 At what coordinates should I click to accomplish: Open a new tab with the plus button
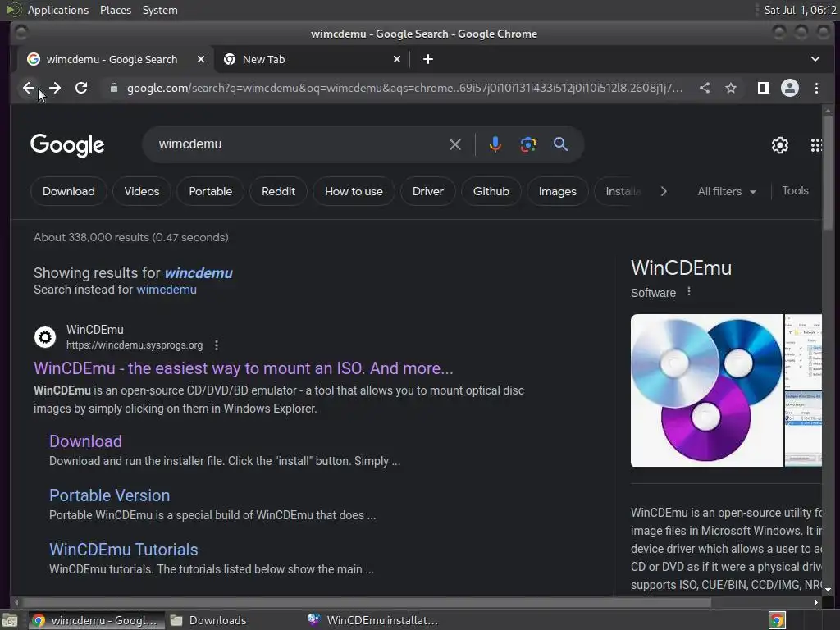(x=427, y=59)
